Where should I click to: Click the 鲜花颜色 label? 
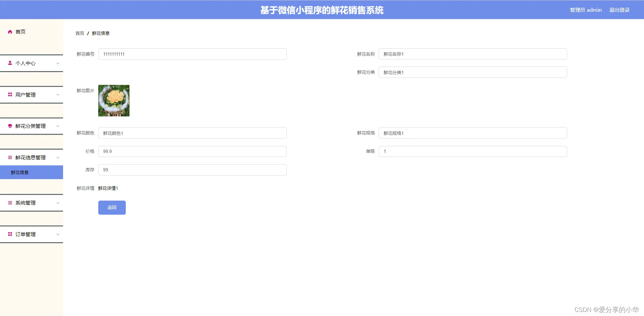click(x=86, y=133)
